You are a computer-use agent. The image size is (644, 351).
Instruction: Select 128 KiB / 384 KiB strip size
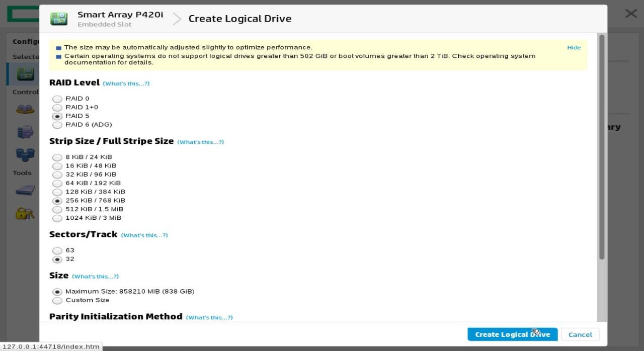[x=57, y=192]
